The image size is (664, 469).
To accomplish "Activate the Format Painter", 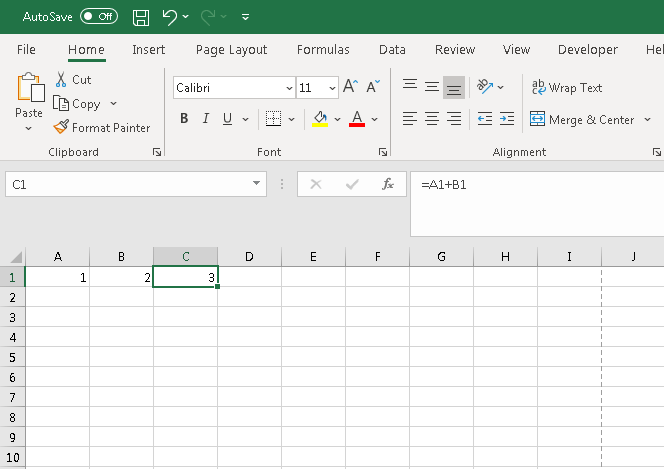I will click(102, 127).
